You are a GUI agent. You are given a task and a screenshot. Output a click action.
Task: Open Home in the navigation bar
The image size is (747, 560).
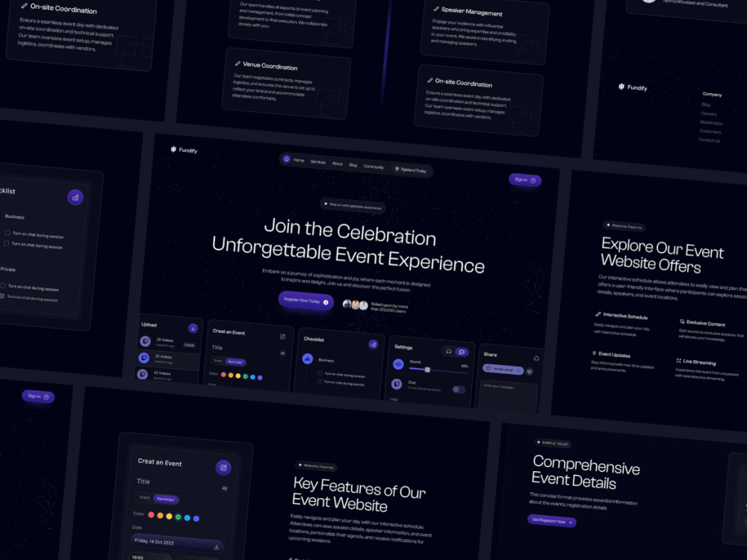[299, 160]
